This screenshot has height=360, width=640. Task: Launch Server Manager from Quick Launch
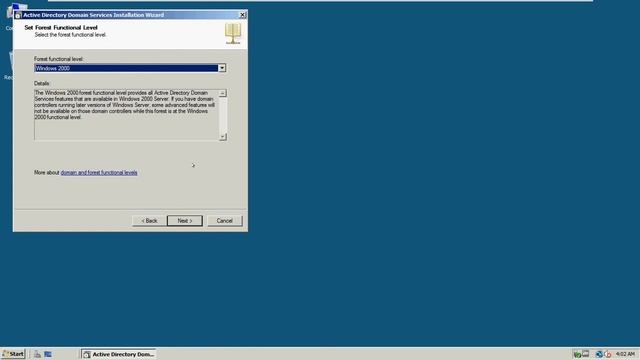click(x=37, y=354)
